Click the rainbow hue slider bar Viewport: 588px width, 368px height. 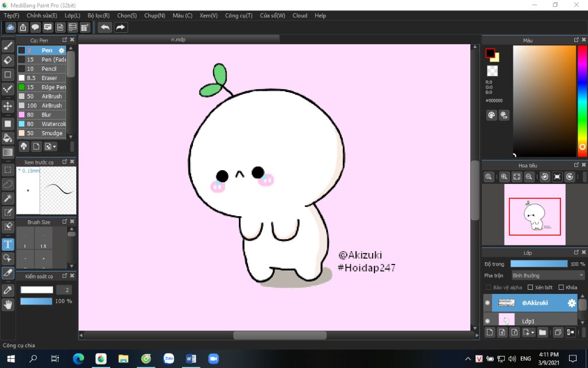click(x=582, y=101)
